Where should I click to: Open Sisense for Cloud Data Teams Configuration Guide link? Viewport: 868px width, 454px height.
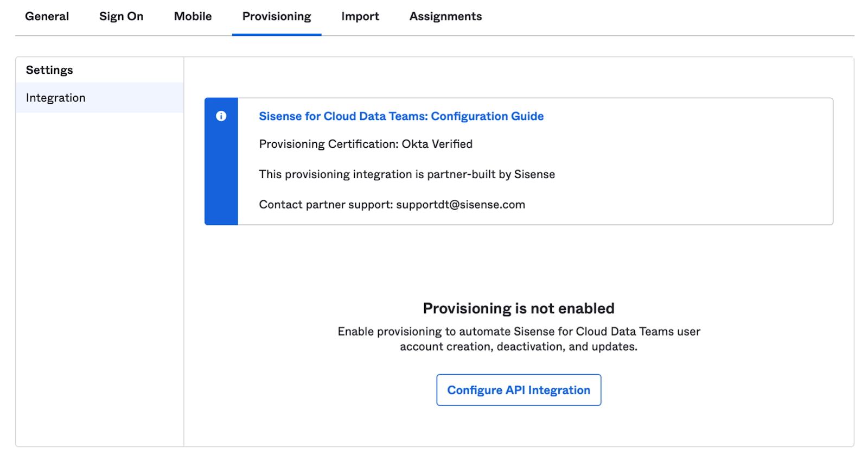coord(401,116)
